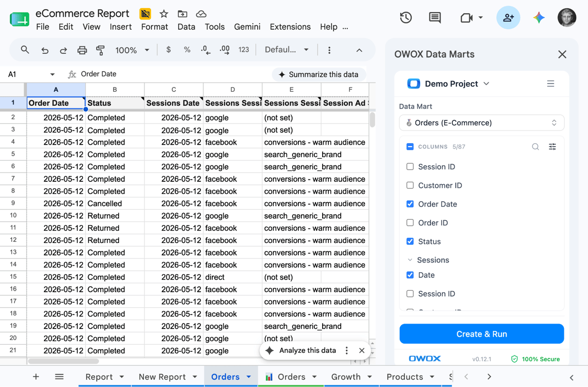
Task: Format as currency with dollar icon
Action: click(x=168, y=49)
